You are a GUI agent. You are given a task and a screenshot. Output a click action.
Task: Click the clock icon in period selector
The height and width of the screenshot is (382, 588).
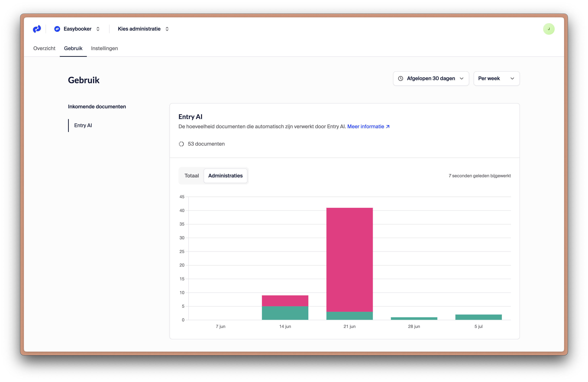tap(400, 78)
